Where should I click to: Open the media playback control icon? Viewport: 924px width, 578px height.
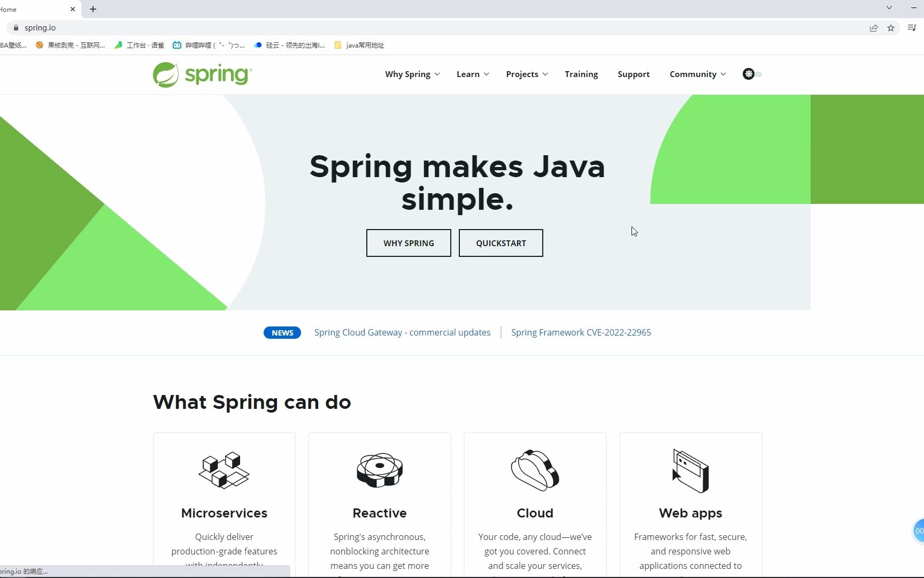point(912,28)
